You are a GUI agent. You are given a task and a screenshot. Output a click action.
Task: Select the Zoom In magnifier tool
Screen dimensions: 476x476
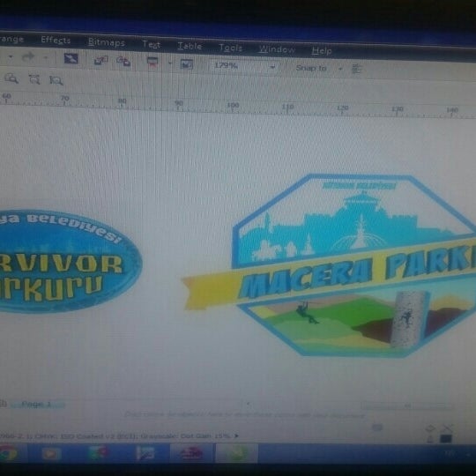pyautogui.click(x=11, y=78)
